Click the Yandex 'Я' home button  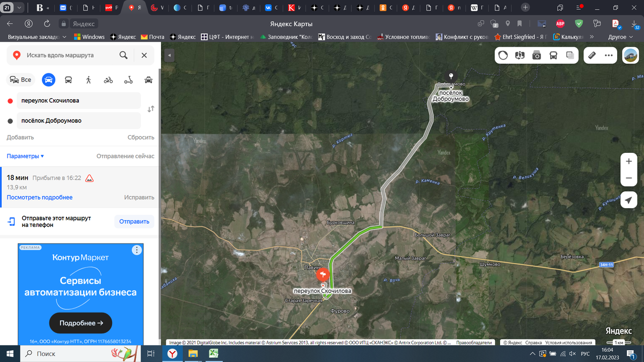[x=29, y=24]
